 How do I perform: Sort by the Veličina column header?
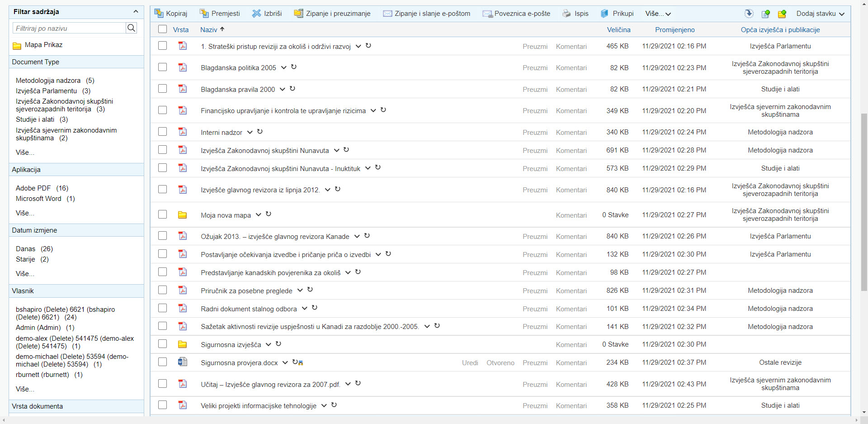point(618,30)
